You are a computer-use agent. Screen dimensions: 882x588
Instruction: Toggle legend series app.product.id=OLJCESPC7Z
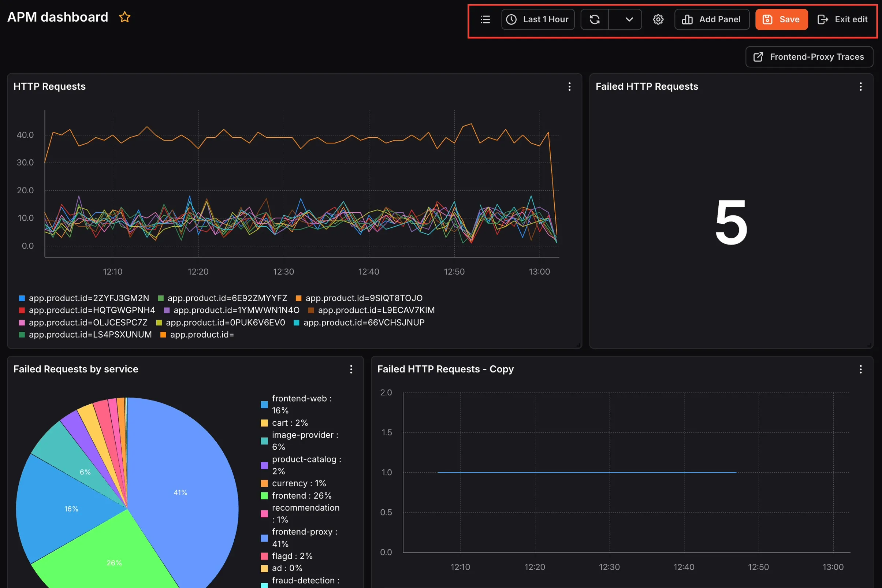83,323
